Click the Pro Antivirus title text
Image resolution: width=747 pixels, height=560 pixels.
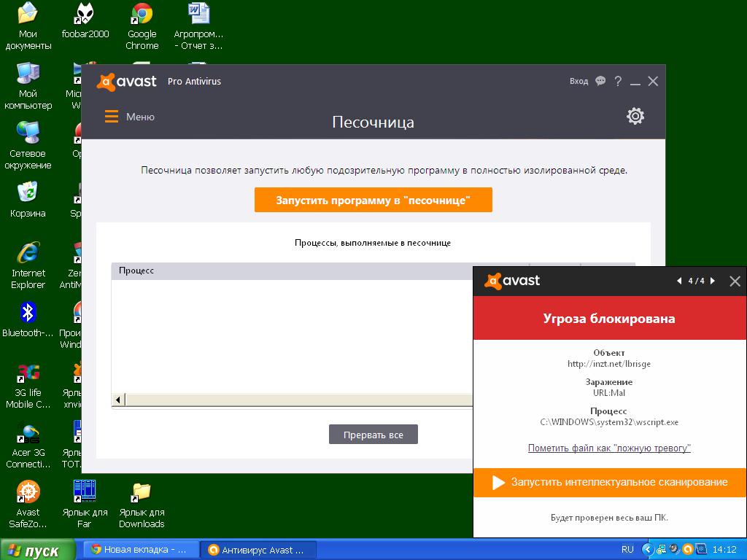tap(194, 82)
